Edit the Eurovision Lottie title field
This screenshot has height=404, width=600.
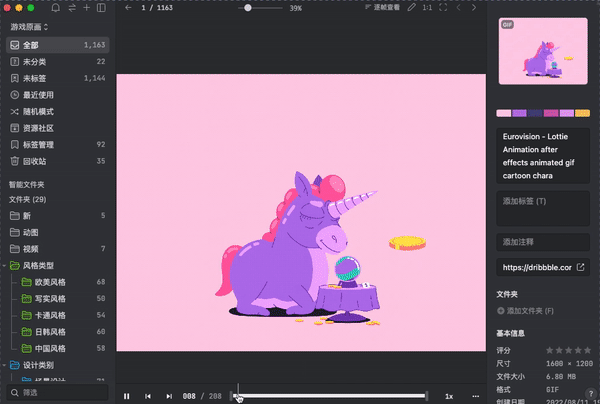[x=543, y=156]
